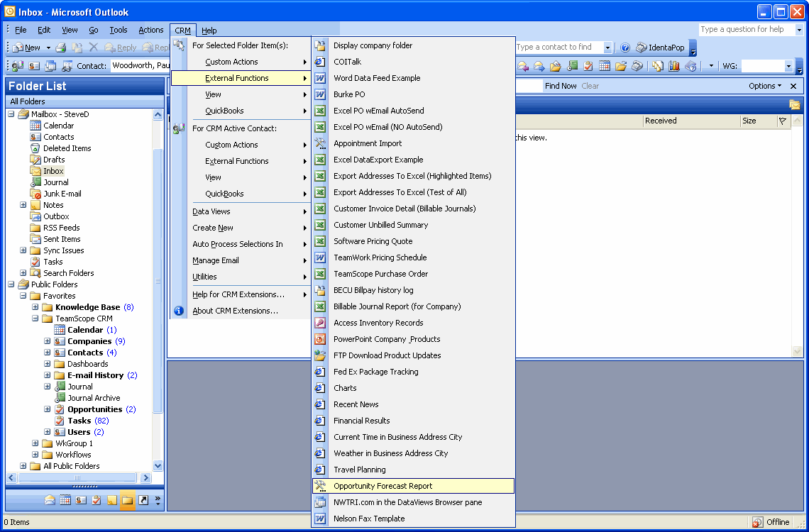This screenshot has width=809, height=532.
Task: Collapse the Mailbox - SteveD tree node
Action: pos(11,114)
